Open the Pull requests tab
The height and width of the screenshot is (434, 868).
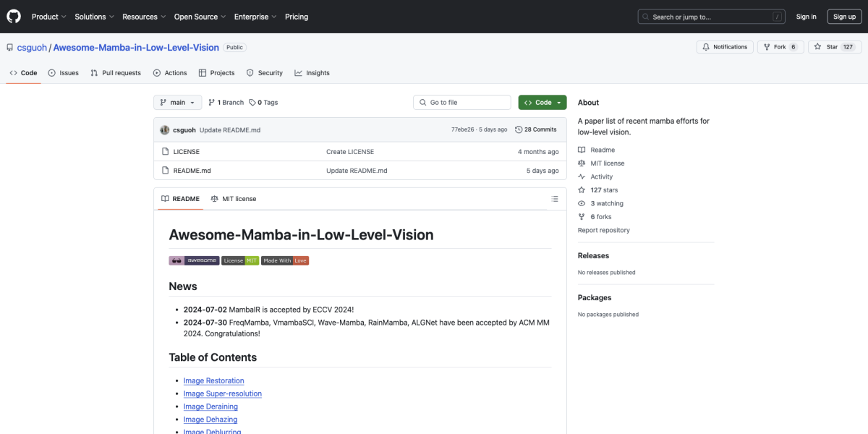point(116,73)
